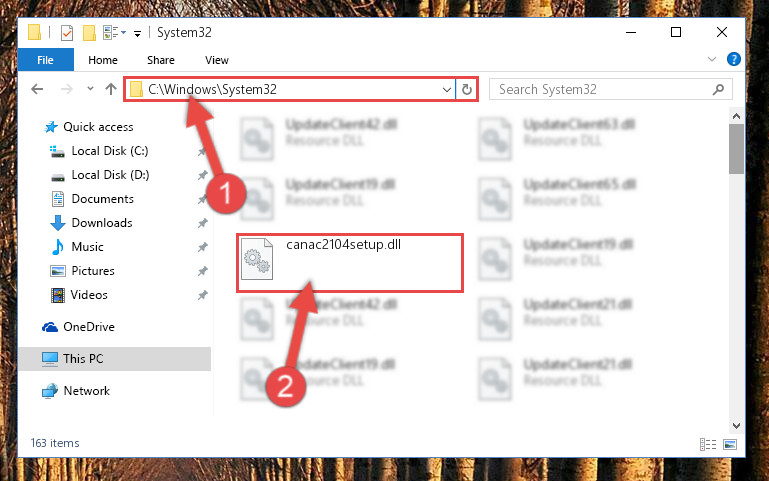Go up one folder level with up arrow
This screenshot has height=481, width=769.
pos(111,89)
